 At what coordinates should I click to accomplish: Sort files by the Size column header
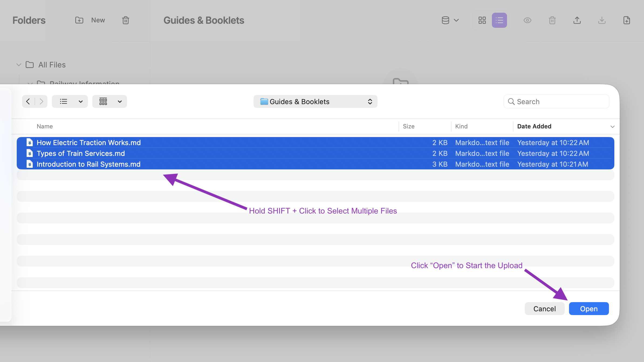click(409, 126)
